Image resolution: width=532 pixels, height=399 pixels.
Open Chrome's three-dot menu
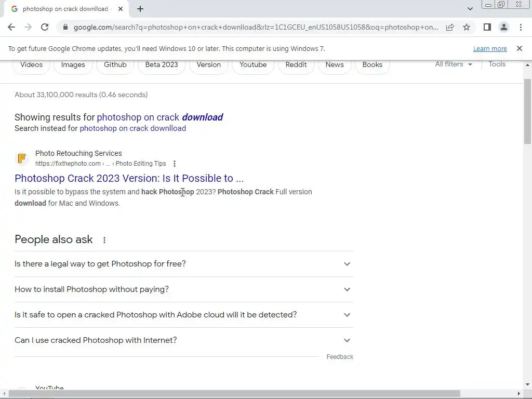(521, 27)
